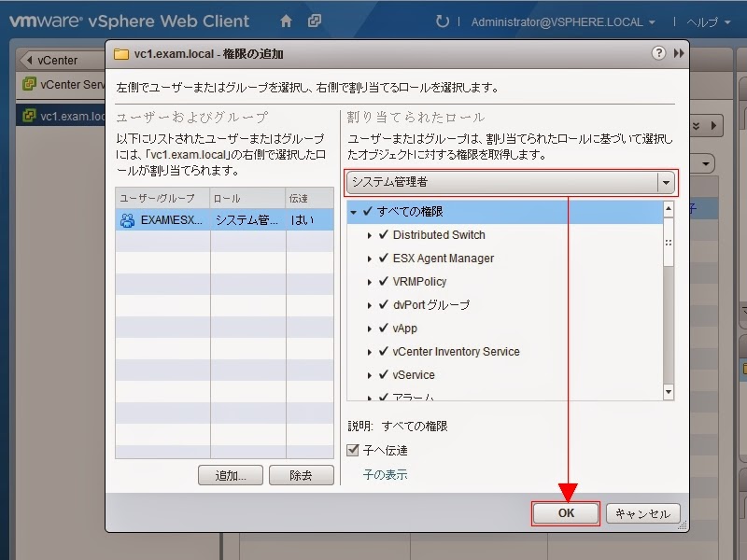Expand the ESX Agent Manager node
Image resolution: width=747 pixels, height=560 pixels.
tap(369, 259)
